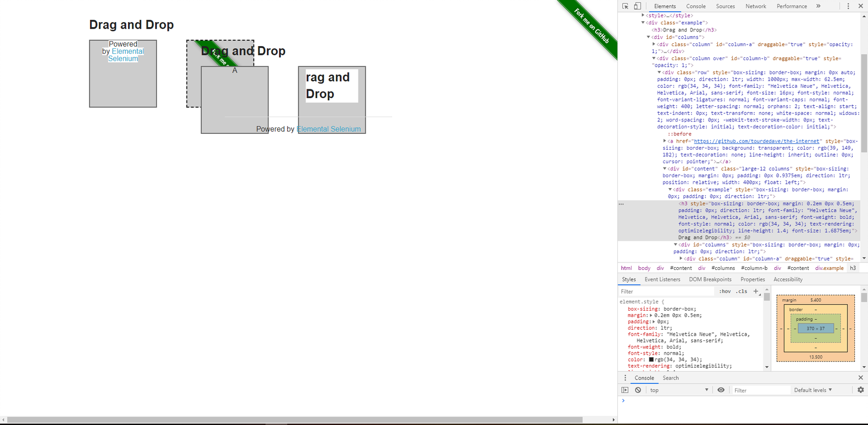Screen dimensions: 868x425
Task: Switch to the Network tab
Action: coord(755,6)
